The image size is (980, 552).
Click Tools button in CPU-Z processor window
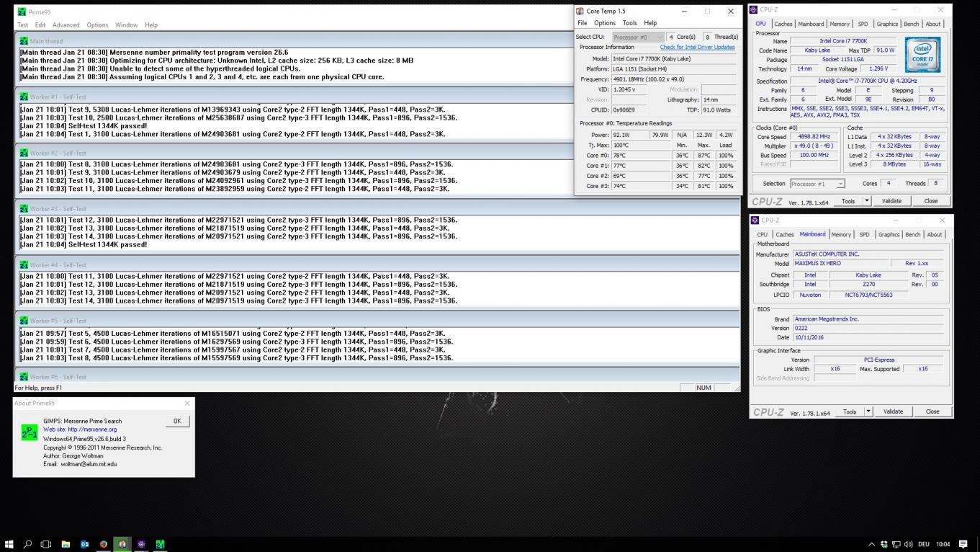(848, 201)
